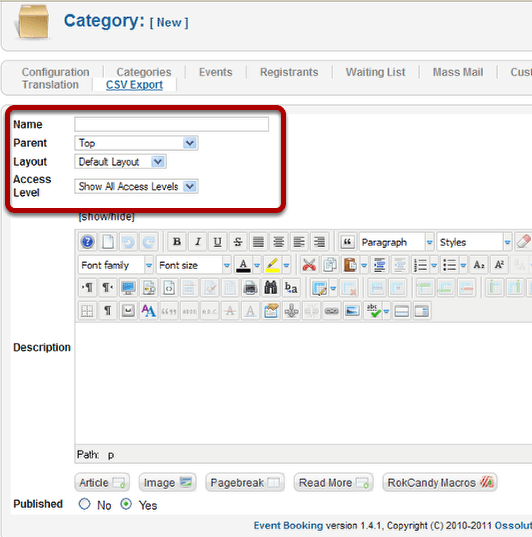Click the Read More button

tap(333, 483)
